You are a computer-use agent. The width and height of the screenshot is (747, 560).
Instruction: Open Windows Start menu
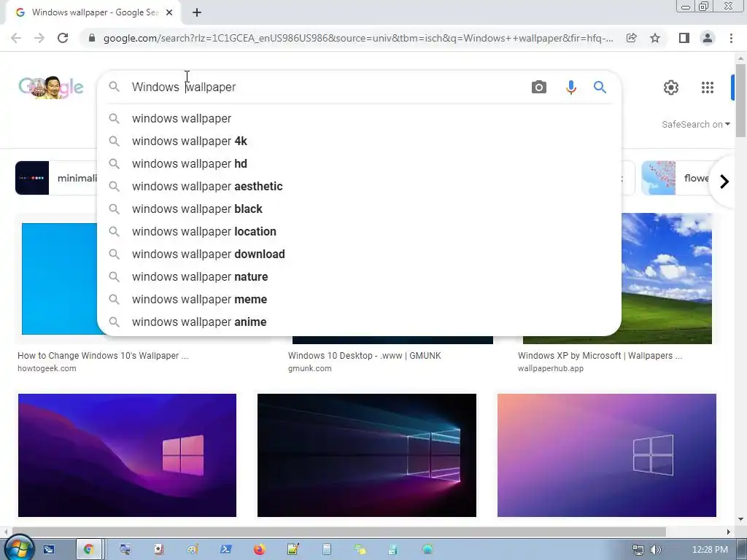pos(19,548)
